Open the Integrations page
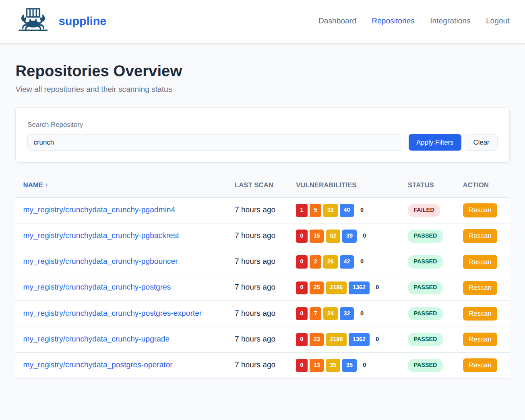The image size is (525, 420). click(x=450, y=21)
